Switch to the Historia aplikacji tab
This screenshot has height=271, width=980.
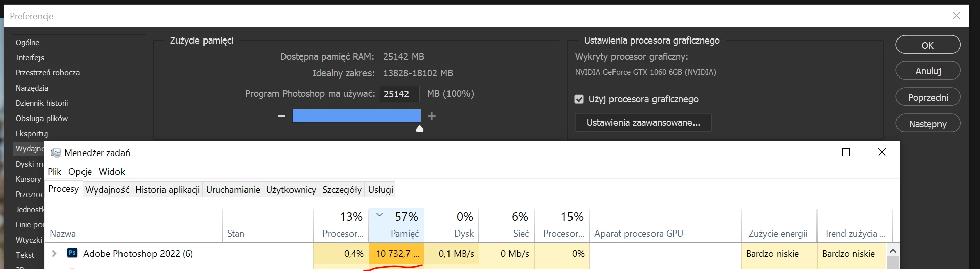pos(168,190)
